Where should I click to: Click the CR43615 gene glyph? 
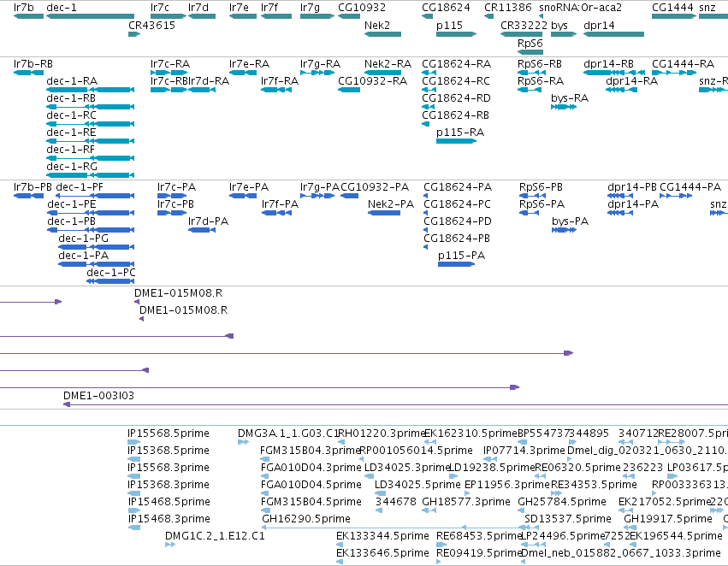[134, 34]
